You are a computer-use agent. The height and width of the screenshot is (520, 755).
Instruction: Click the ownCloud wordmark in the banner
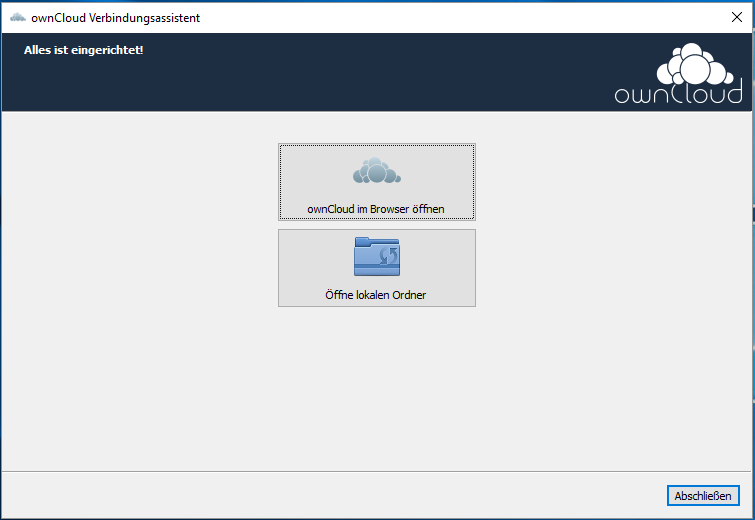coord(678,95)
